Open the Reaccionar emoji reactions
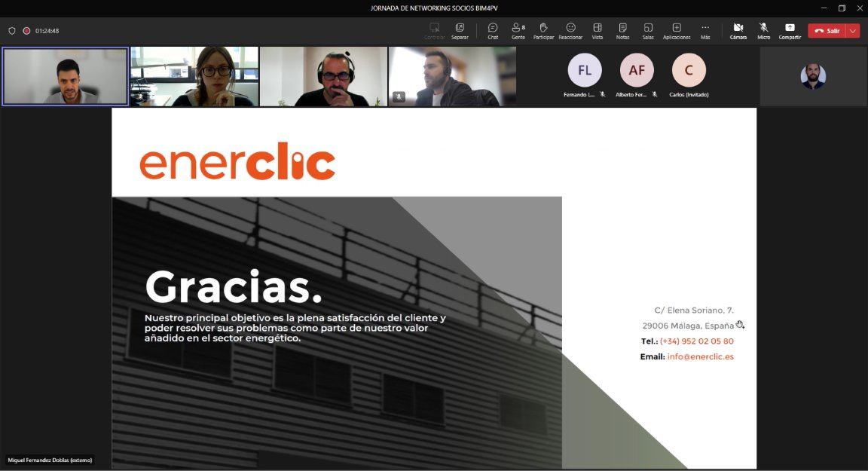 [570, 31]
